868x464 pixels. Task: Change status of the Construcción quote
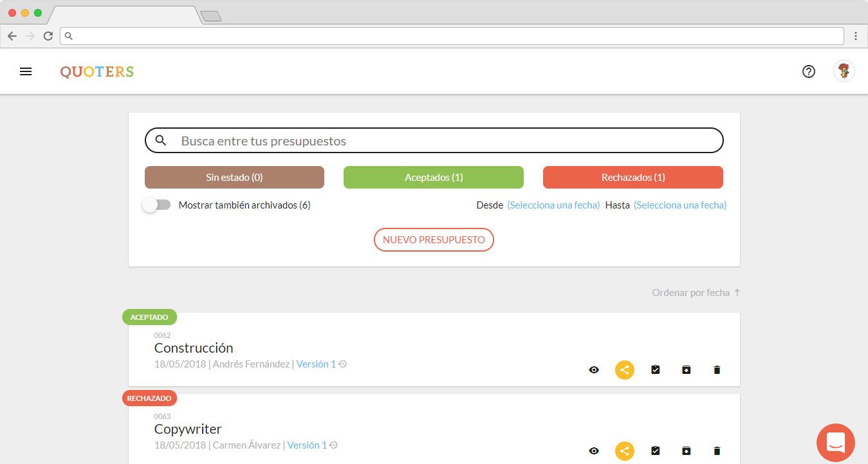(655, 370)
